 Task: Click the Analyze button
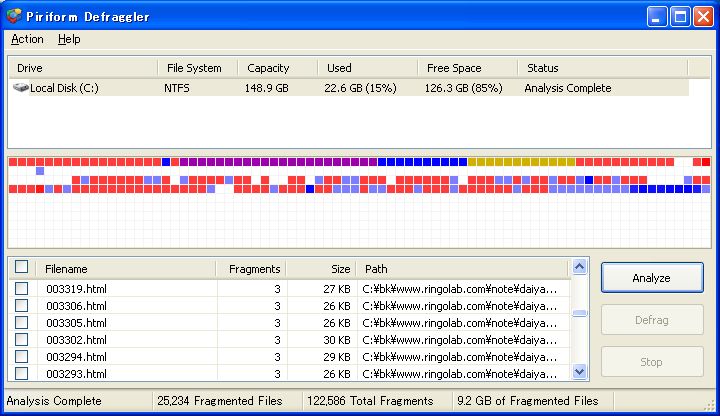(652, 278)
